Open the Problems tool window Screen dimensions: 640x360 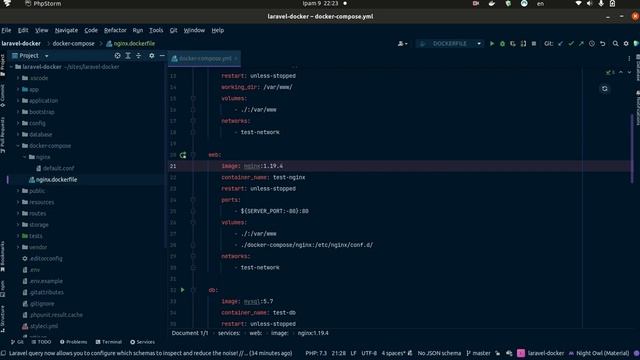click(73, 342)
